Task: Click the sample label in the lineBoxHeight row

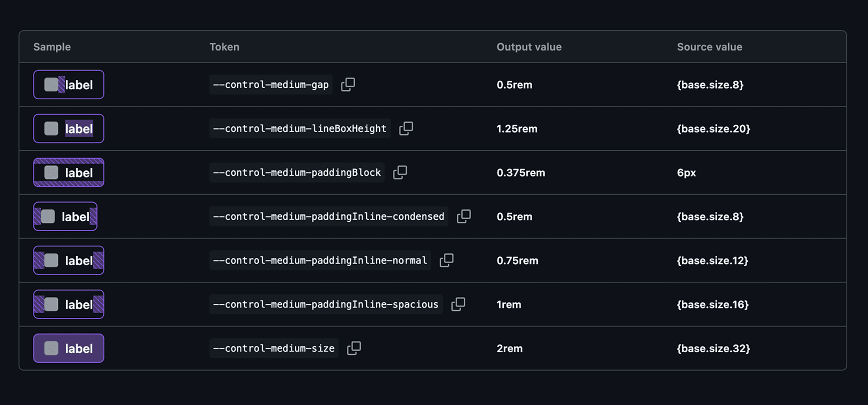Action: [69, 128]
